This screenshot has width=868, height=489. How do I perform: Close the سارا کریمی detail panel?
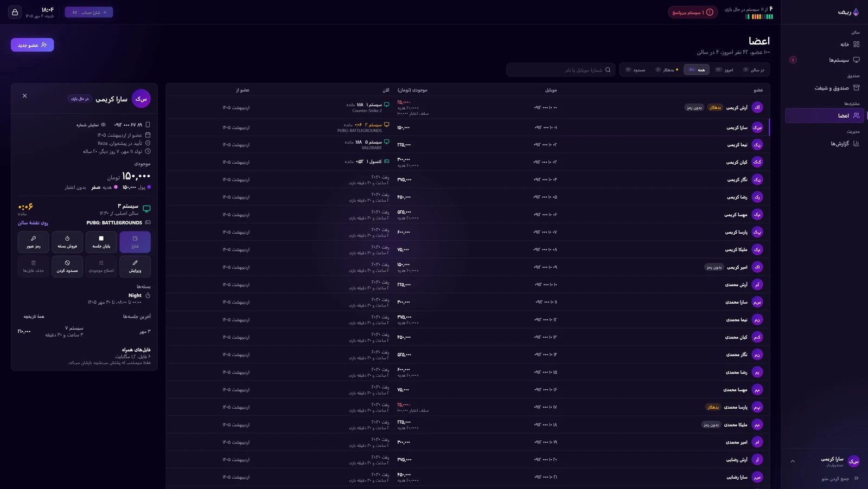click(24, 96)
